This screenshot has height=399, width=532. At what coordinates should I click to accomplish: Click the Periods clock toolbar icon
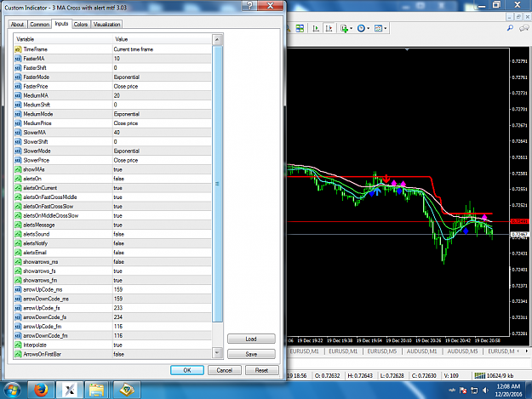[x=361, y=28]
